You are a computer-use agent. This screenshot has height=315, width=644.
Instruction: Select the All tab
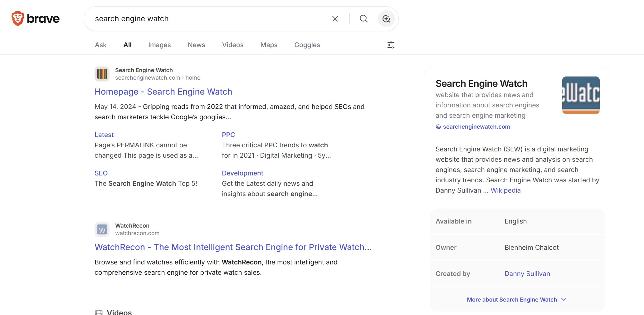(x=127, y=45)
